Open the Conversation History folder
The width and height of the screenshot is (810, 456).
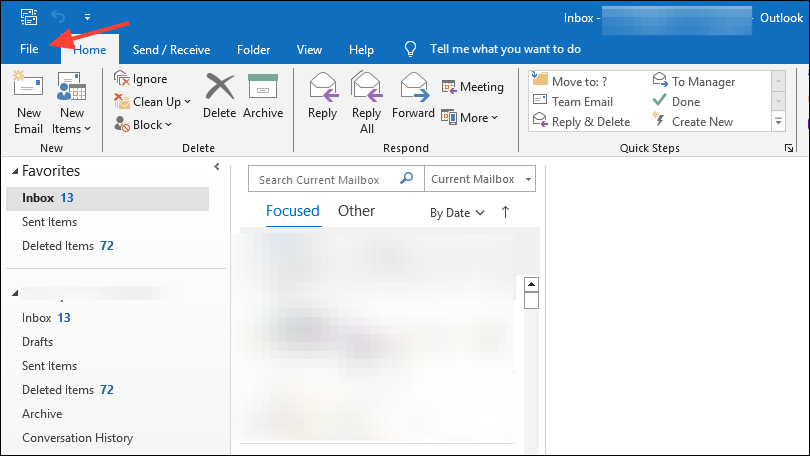[x=77, y=438]
